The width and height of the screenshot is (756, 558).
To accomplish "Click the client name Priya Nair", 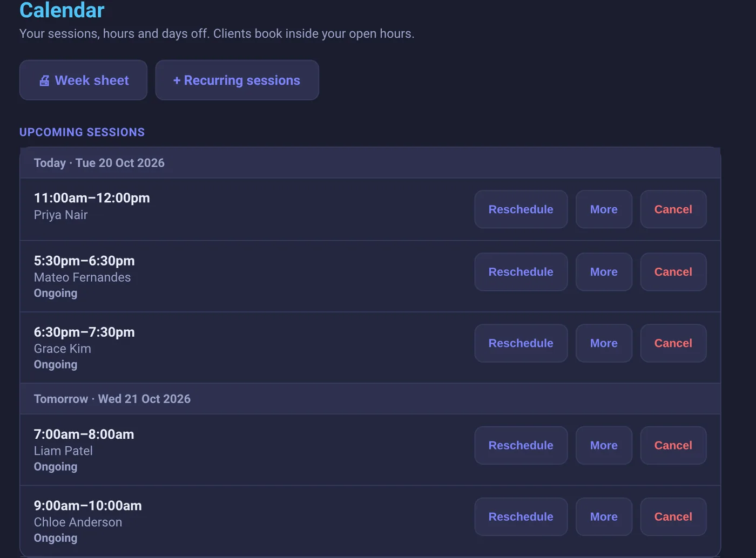I will [60, 215].
